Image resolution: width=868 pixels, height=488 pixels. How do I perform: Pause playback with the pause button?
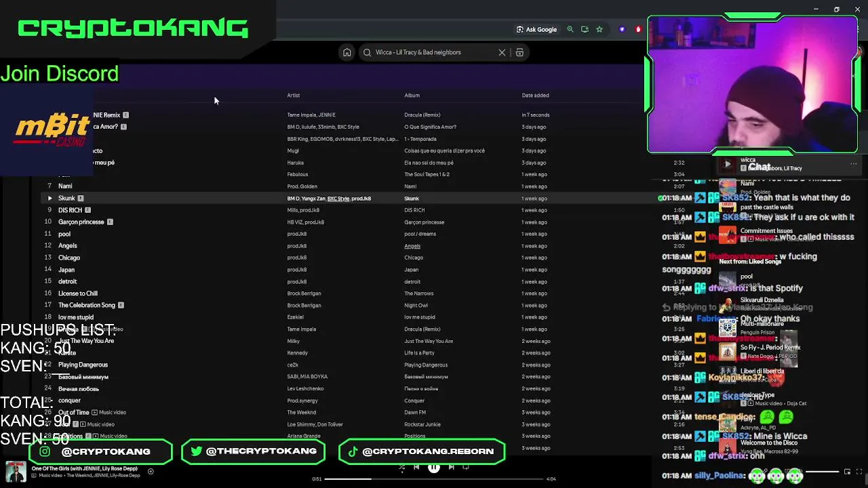(433, 467)
